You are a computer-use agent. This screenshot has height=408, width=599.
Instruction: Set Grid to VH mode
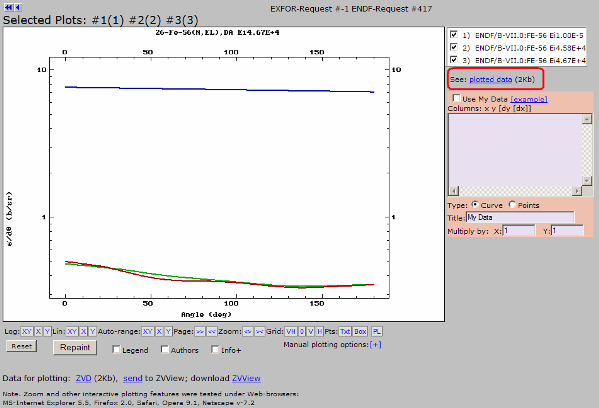290,332
